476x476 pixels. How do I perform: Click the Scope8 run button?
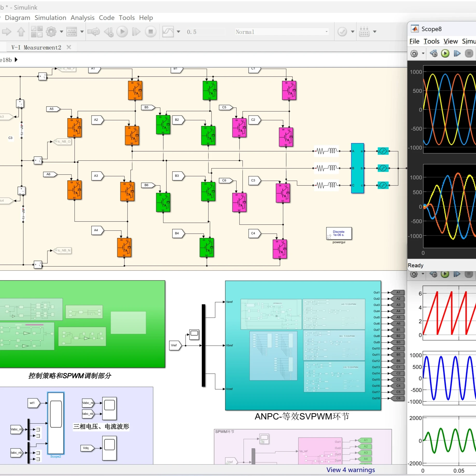coord(445,53)
